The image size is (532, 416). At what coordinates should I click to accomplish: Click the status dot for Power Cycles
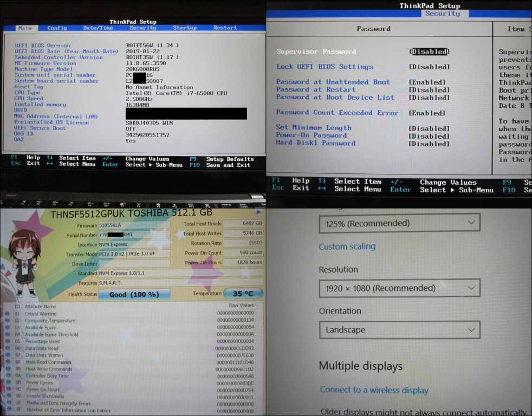(9, 382)
